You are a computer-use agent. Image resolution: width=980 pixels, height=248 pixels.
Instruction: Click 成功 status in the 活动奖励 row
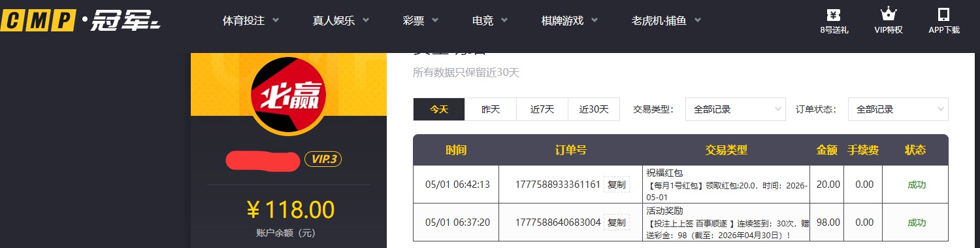917,222
